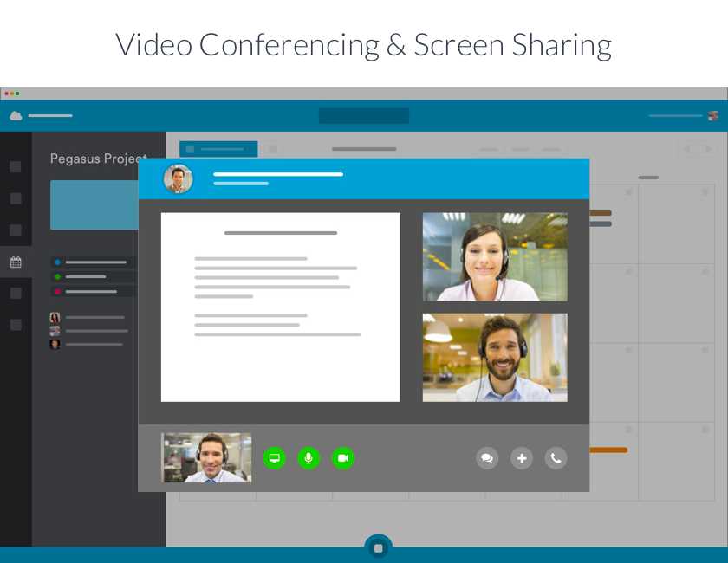Image resolution: width=728 pixels, height=563 pixels.
Task: Click the search field in the top bar
Action: [x=364, y=116]
